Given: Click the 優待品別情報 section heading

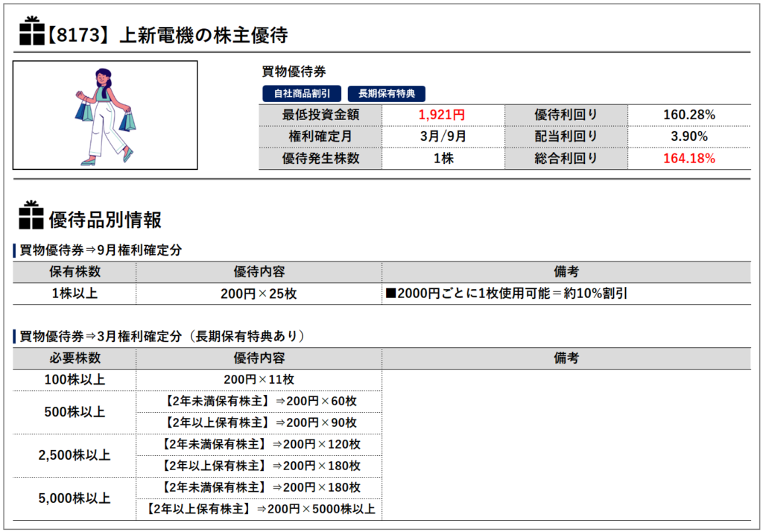Looking at the screenshot, I should [x=105, y=220].
